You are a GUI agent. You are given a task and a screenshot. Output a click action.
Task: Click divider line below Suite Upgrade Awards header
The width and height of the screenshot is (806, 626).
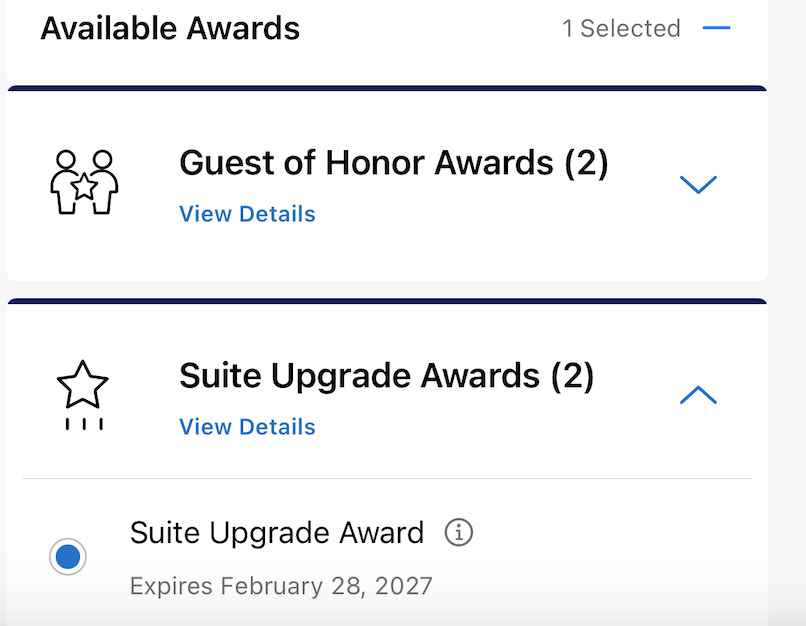point(387,479)
